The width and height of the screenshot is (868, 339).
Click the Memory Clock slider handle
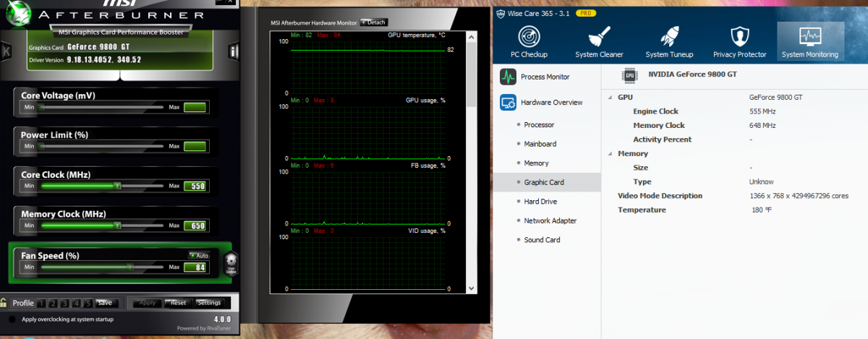tap(118, 226)
